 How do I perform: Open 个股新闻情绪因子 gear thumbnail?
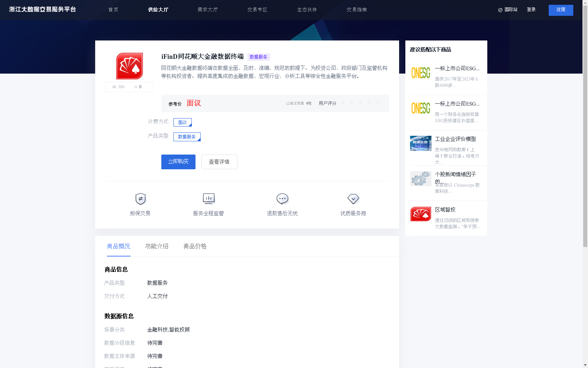[x=421, y=178]
